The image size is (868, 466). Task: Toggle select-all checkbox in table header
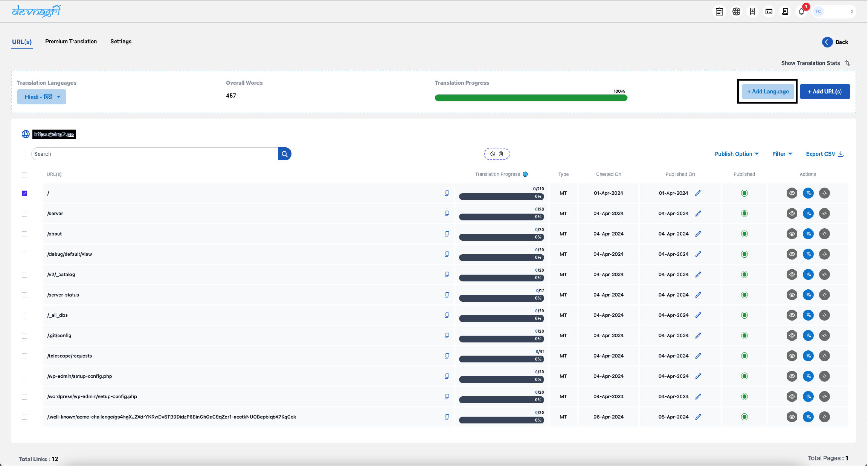[x=24, y=175]
